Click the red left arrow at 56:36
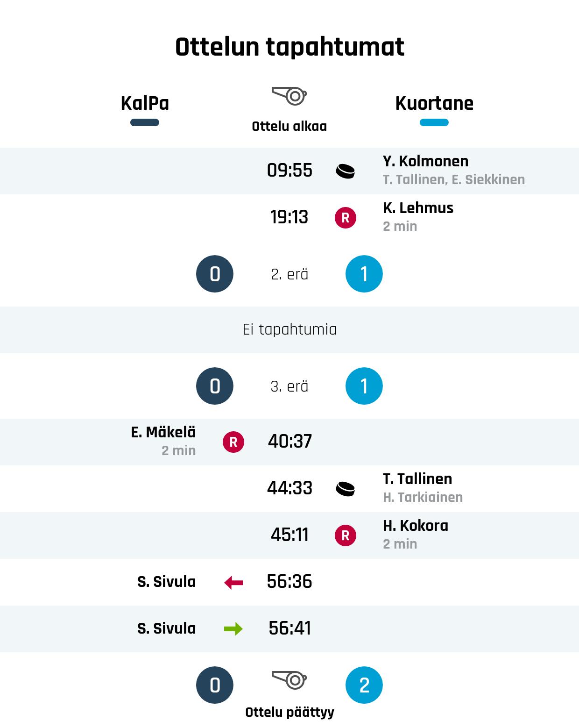Viewport: 579px width, 728px height. coord(233,582)
